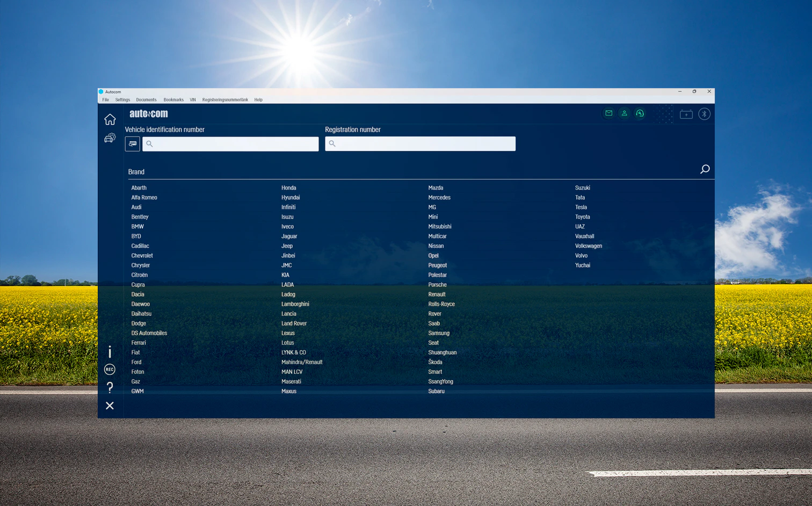Select the Mercedes brand
Viewport: 812px width, 506px height.
[439, 198]
